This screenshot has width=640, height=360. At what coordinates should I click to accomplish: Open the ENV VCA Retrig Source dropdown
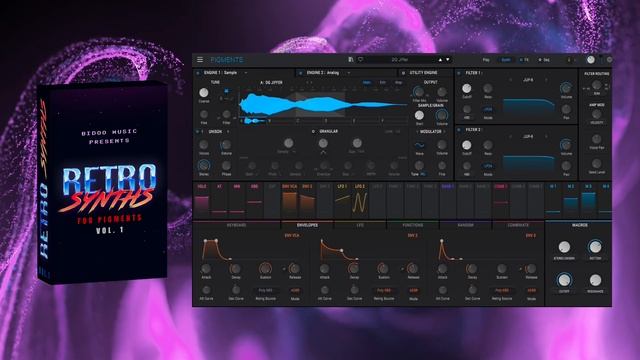pos(265,291)
